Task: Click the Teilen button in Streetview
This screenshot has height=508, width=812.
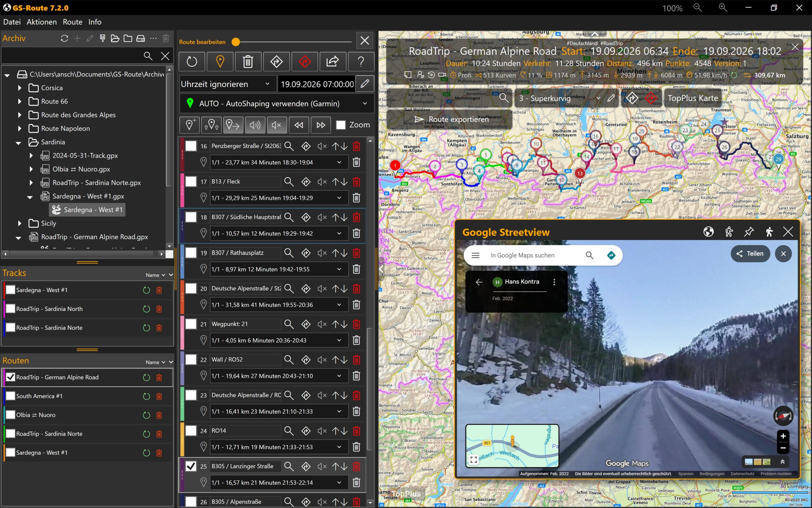Action: click(x=750, y=254)
